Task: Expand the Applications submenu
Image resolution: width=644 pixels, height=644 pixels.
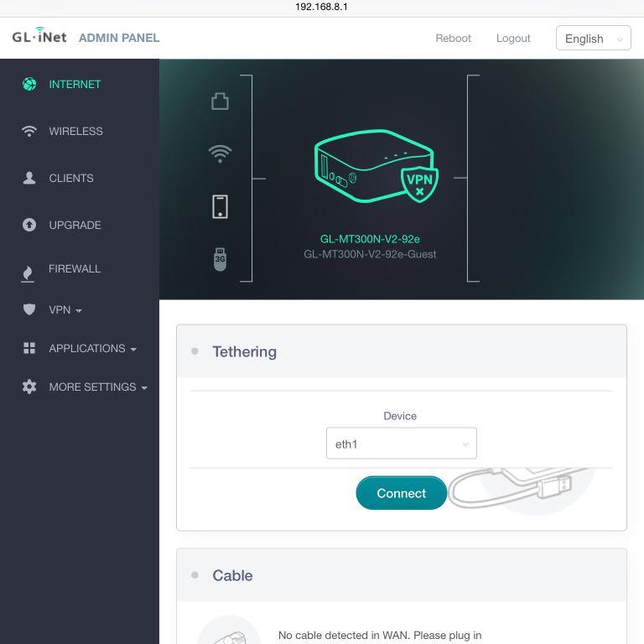Action: (92, 348)
